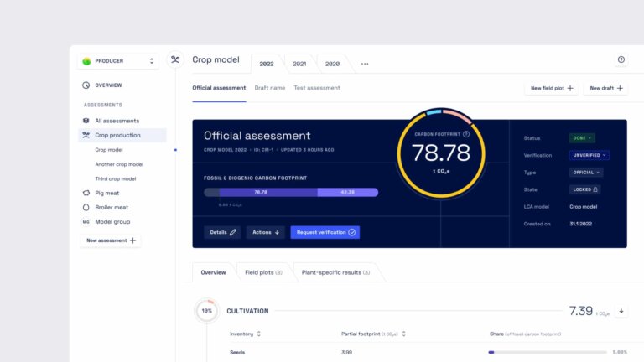Open the Unverified verification dropdown
This screenshot has width=644, height=362.
(x=589, y=155)
